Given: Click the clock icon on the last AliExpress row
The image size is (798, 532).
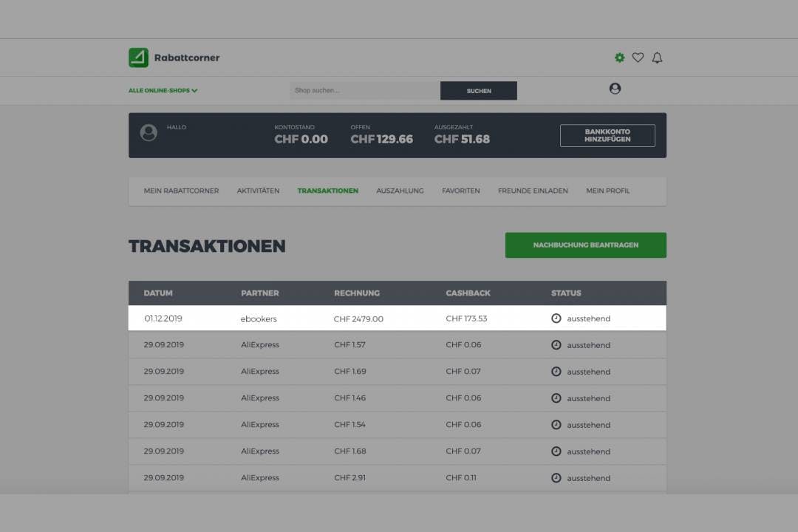Looking at the screenshot, I should click(556, 478).
